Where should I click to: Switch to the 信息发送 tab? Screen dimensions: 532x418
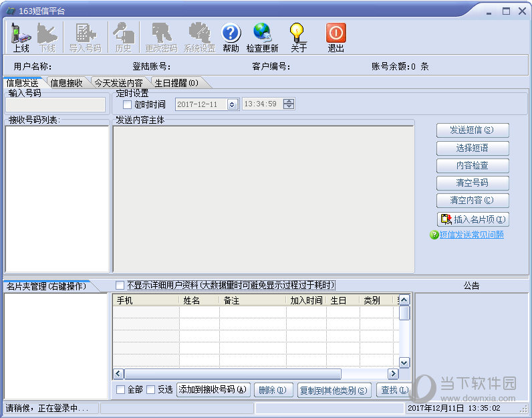tap(23, 83)
